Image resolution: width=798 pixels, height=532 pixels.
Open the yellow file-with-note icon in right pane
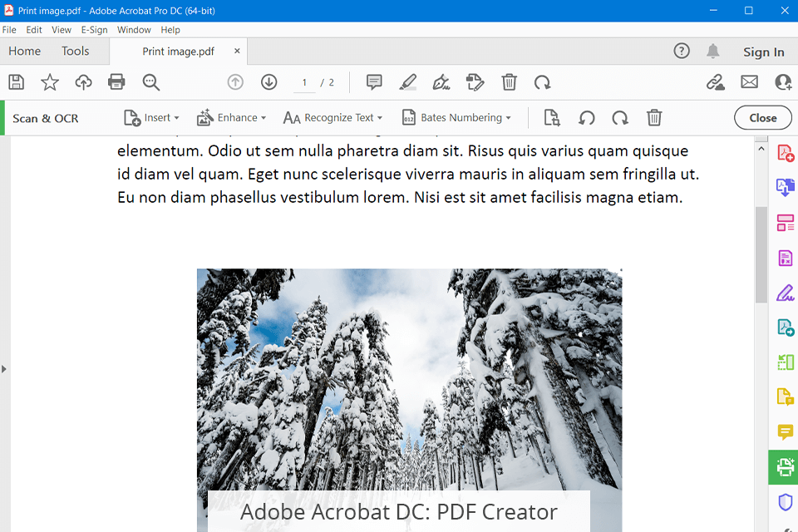click(x=786, y=397)
